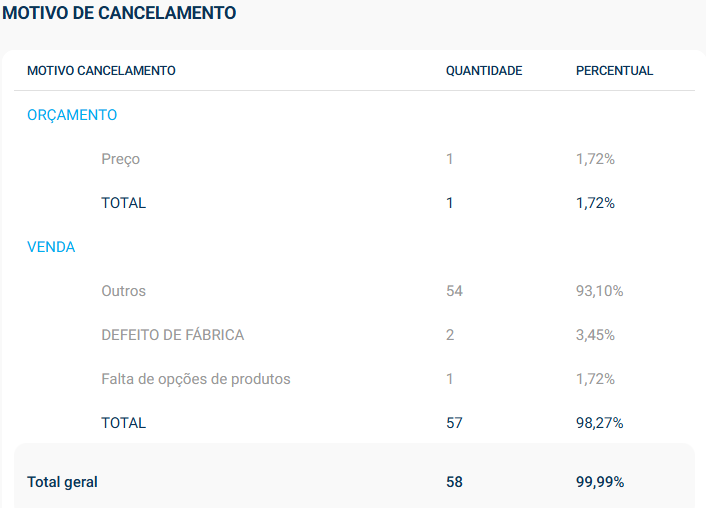Click the 3,45% percentage value

point(595,335)
